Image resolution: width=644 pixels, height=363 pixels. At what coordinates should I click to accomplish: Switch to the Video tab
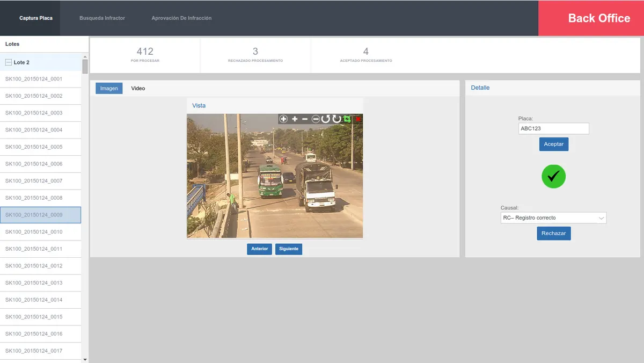point(138,89)
